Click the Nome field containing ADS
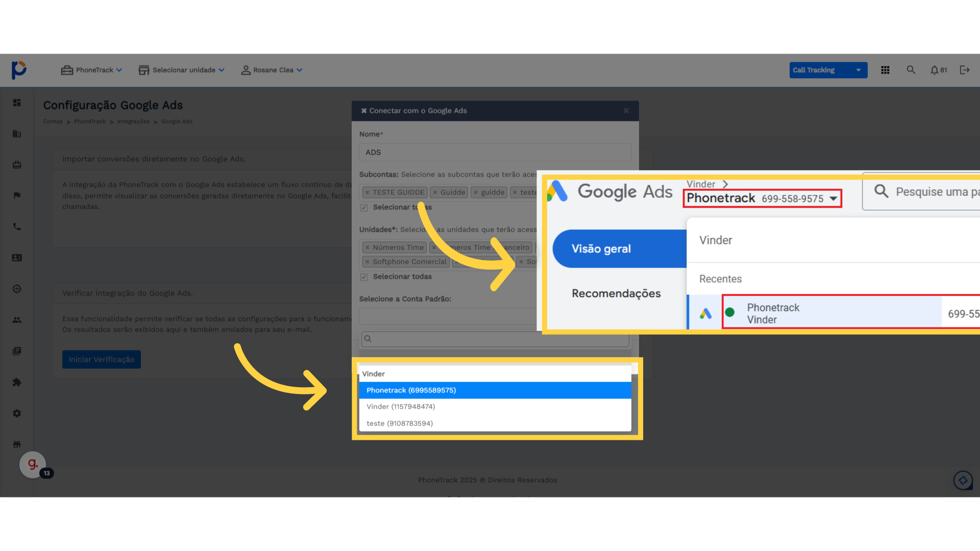The height and width of the screenshot is (551, 980). (495, 153)
